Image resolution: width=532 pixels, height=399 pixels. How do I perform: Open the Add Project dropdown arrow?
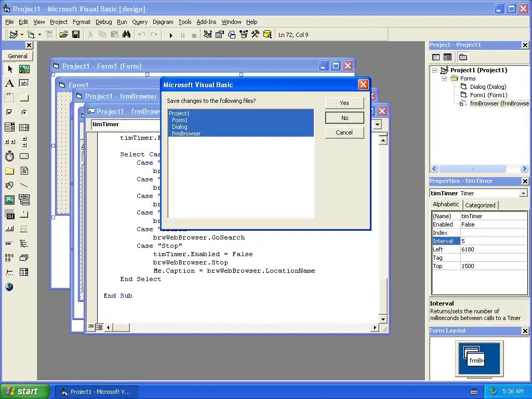(x=22, y=35)
